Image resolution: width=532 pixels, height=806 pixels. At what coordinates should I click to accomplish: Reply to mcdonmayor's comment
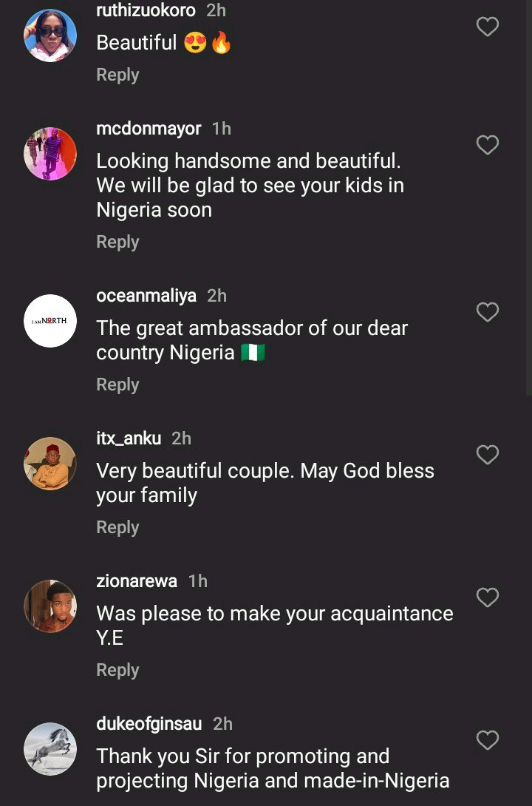pos(117,242)
